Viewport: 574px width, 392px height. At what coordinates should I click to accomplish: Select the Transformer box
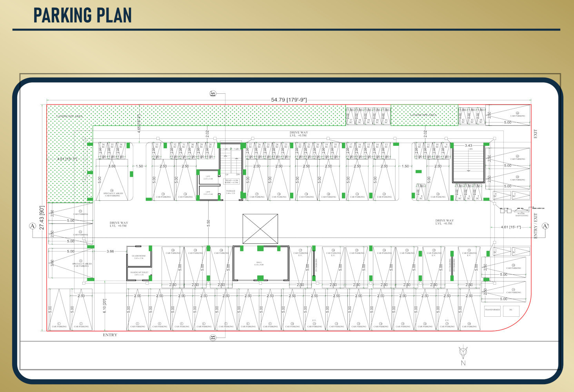492,310
